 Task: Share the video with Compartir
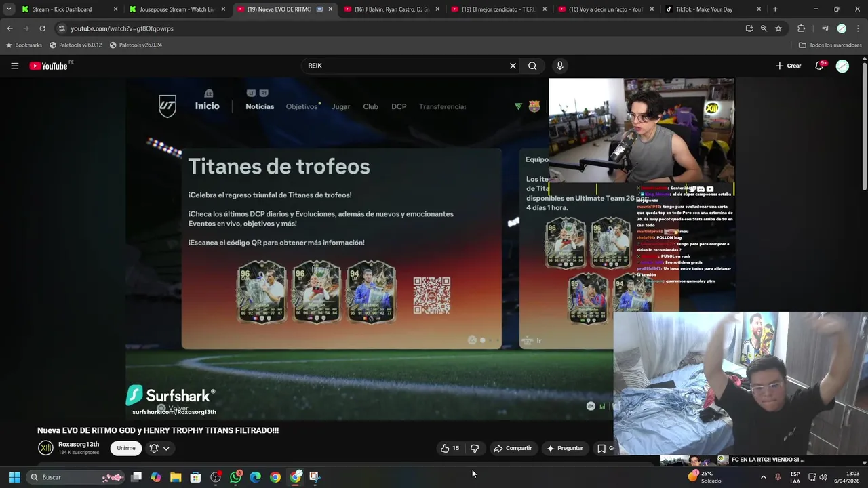click(513, 448)
